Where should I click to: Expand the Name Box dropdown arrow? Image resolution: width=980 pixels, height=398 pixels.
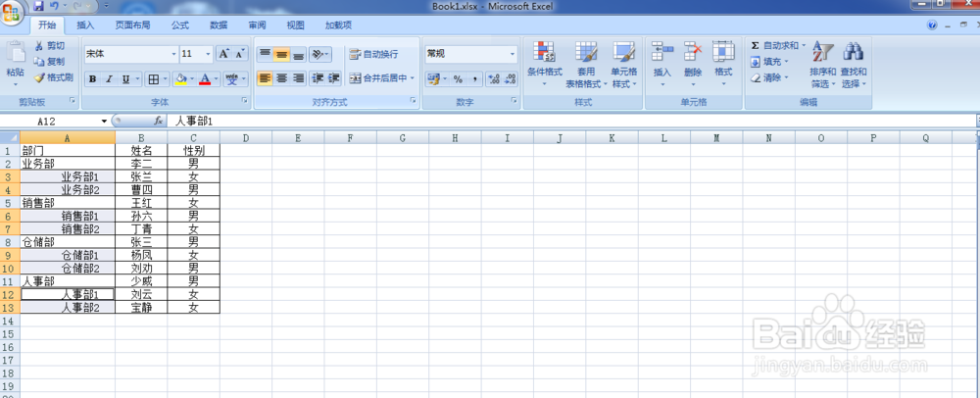pyautogui.click(x=105, y=121)
